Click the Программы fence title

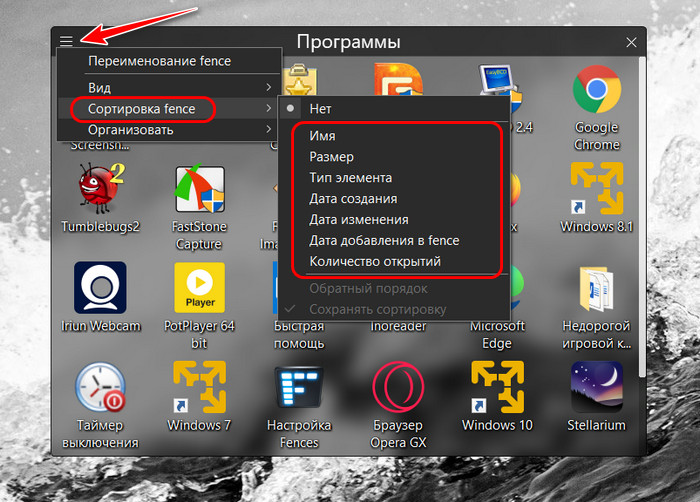click(x=349, y=42)
